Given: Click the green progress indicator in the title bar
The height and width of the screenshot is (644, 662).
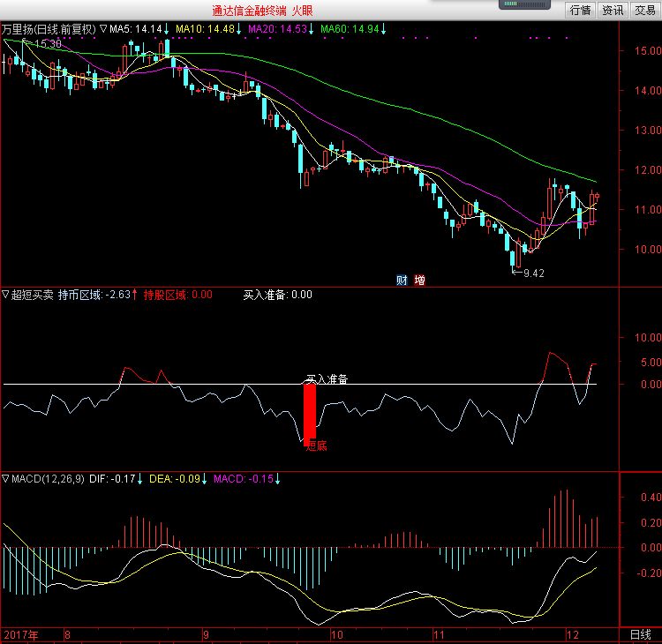Looking at the screenshot, I should pyautogui.click(x=525, y=4).
